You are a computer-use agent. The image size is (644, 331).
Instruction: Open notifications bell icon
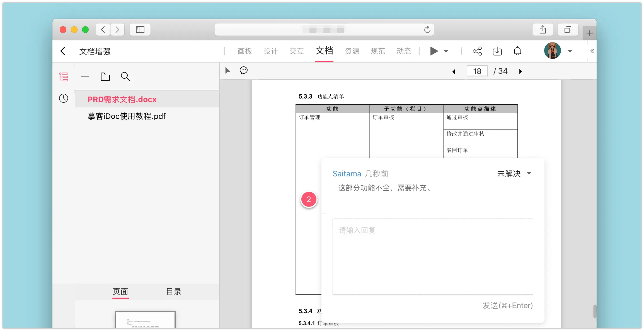pyautogui.click(x=517, y=51)
